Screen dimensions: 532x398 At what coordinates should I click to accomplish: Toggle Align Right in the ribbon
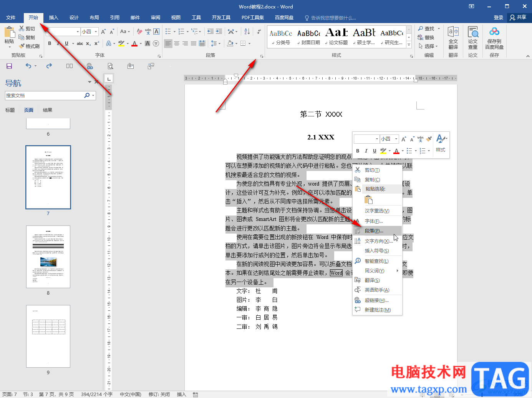(185, 43)
